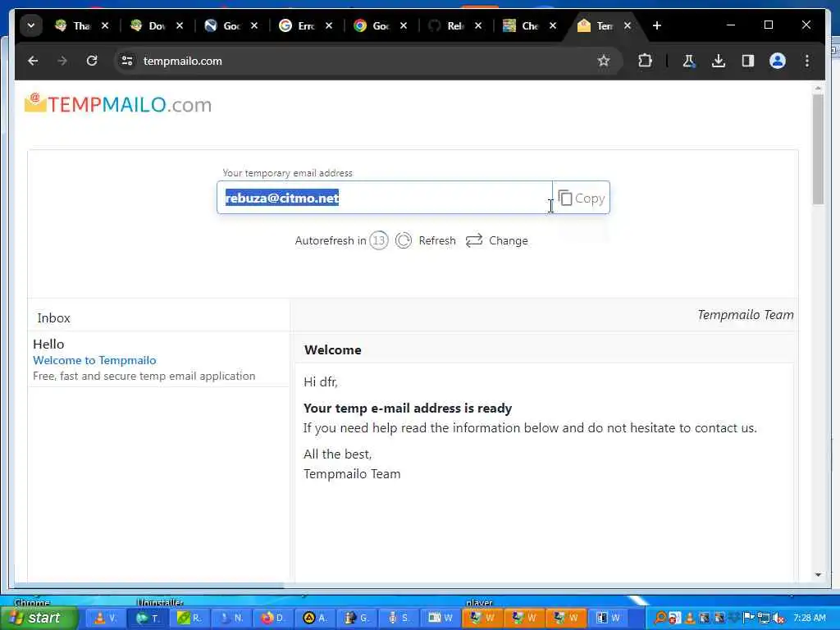Close the 'Erro' Google tab

[x=329, y=25]
